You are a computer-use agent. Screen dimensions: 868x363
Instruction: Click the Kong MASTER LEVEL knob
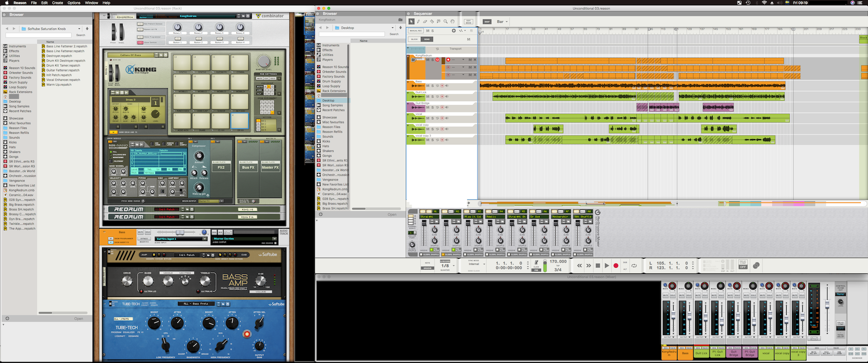coord(263,62)
